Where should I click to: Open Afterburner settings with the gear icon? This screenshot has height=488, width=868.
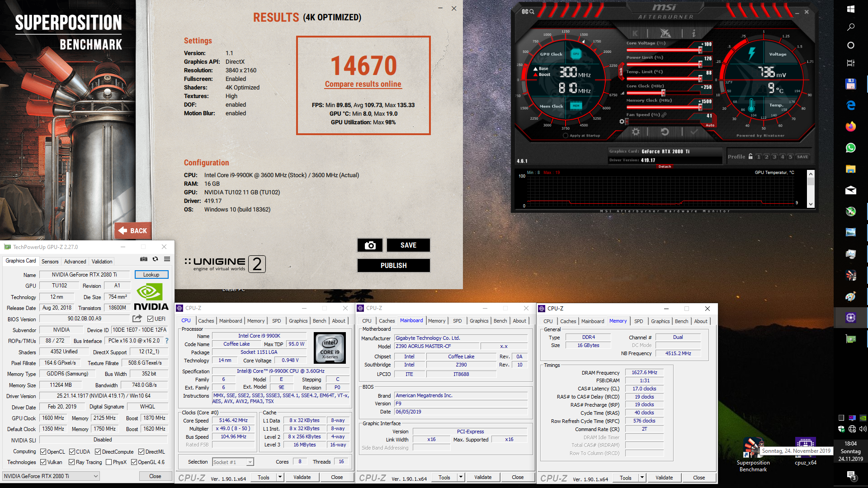pyautogui.click(x=635, y=131)
